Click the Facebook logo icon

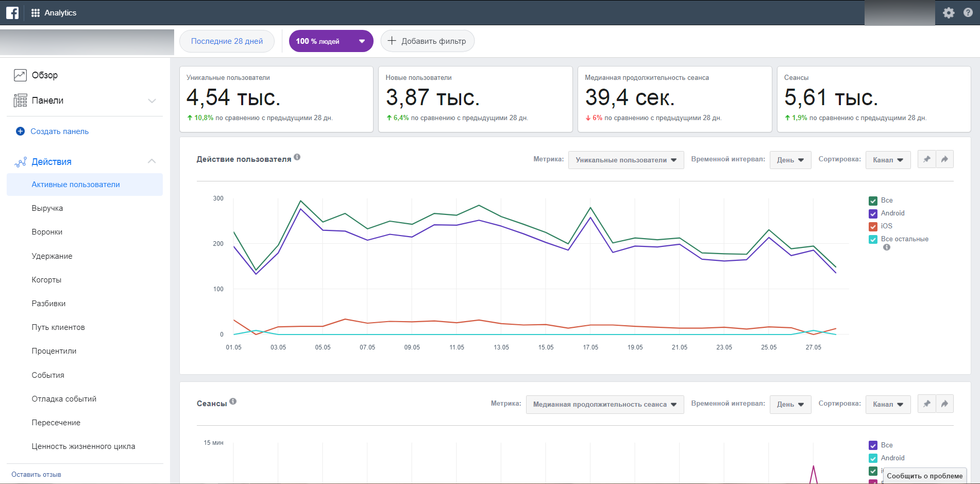point(12,13)
